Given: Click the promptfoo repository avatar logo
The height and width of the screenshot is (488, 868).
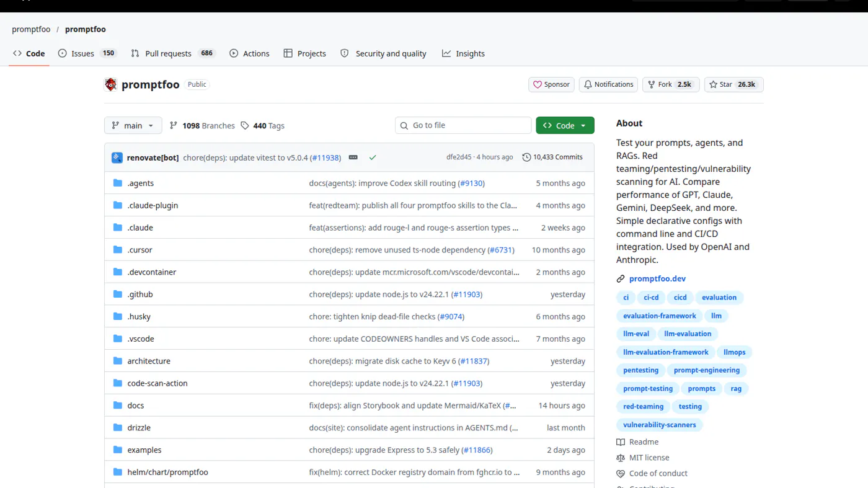Looking at the screenshot, I should tap(111, 84).
